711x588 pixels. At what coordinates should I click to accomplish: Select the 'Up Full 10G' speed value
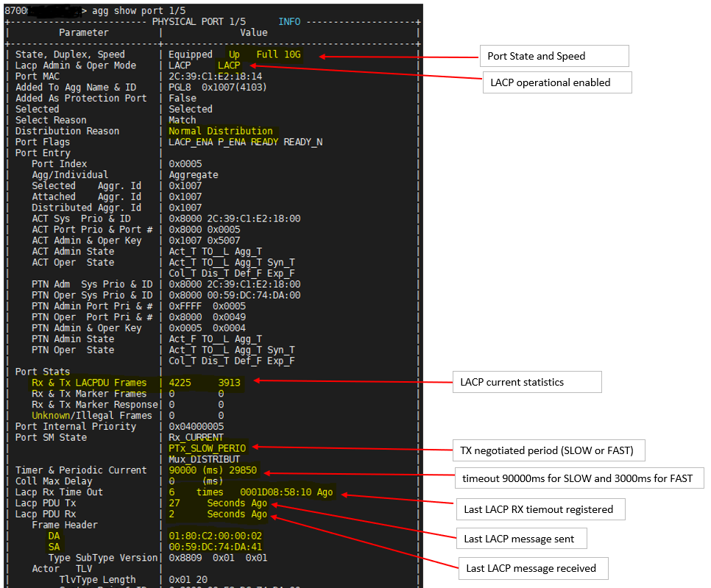[265, 54]
